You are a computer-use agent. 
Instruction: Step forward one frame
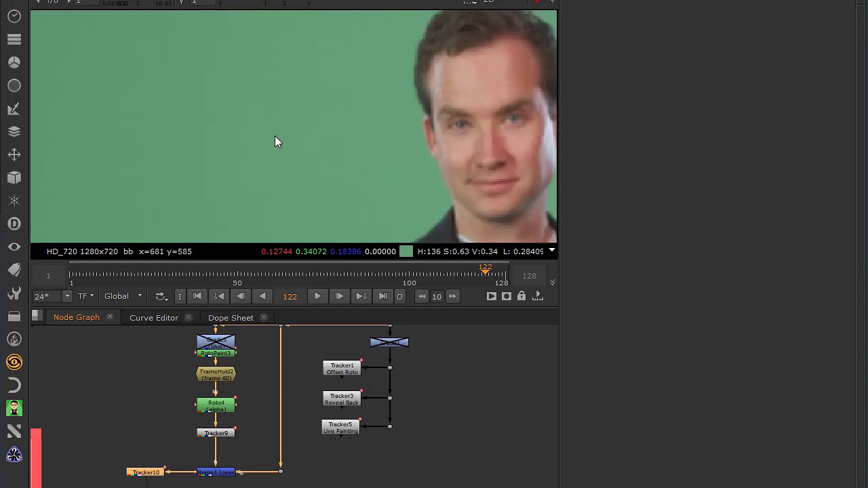pyautogui.click(x=339, y=296)
